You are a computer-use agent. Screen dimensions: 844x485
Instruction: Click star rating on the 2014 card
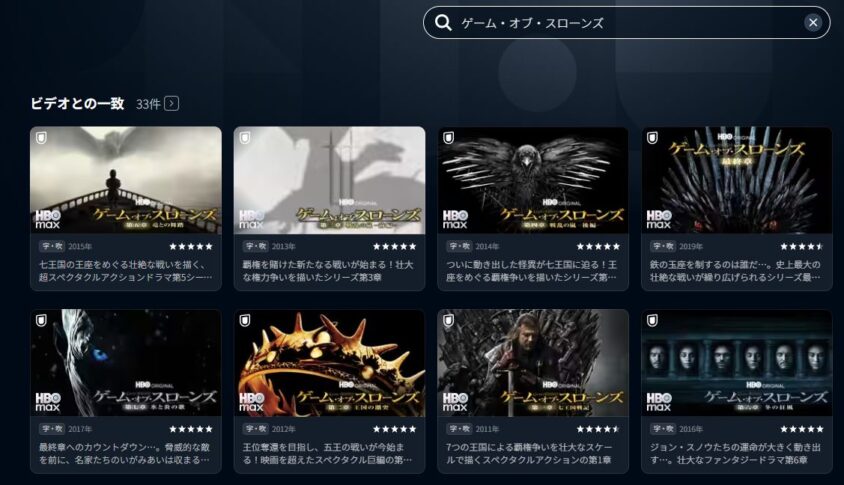598,247
